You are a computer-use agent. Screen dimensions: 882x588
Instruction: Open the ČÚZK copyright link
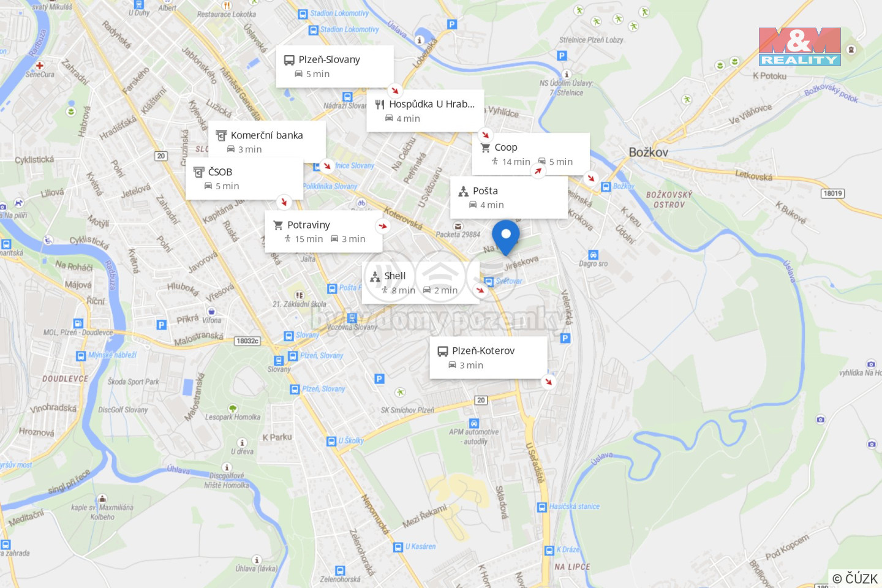854,578
